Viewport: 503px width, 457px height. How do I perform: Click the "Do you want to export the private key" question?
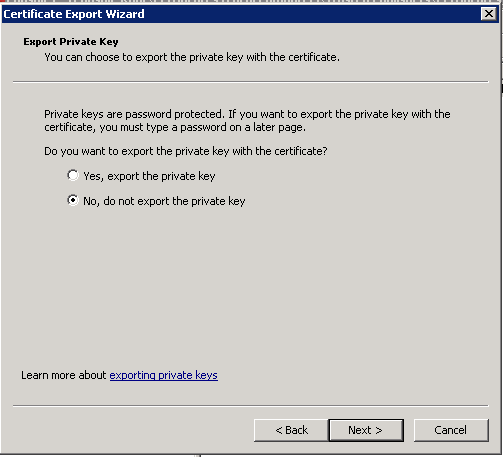pyautogui.click(x=186, y=151)
